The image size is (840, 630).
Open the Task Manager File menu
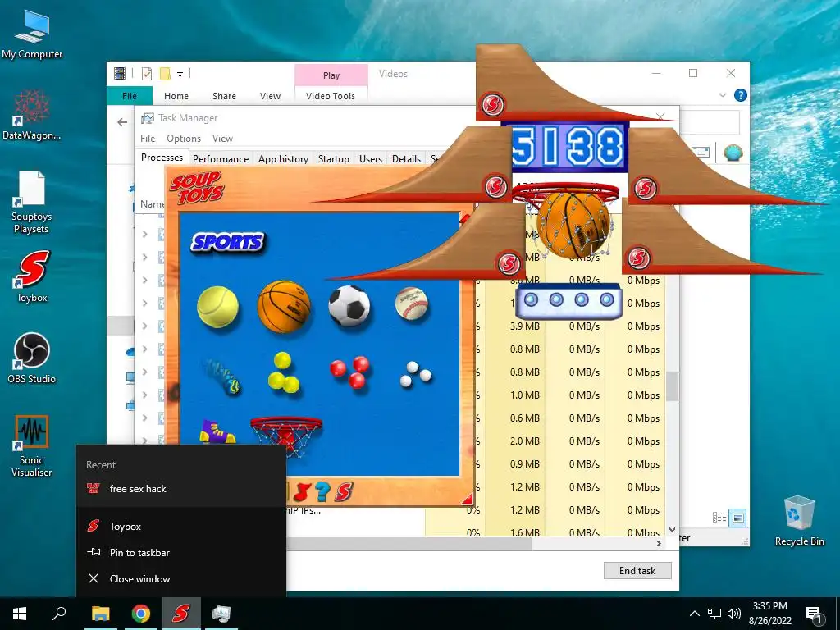(x=148, y=138)
